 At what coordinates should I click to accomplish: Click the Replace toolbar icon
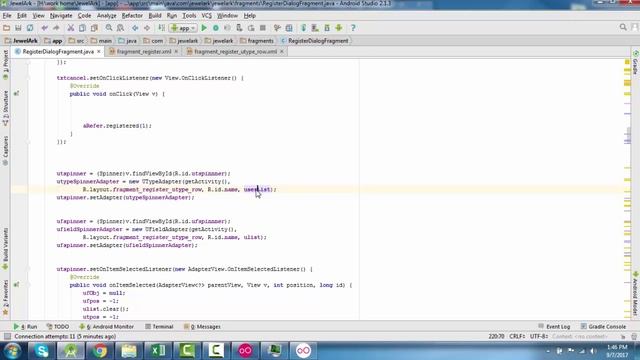pyautogui.click(x=120, y=28)
